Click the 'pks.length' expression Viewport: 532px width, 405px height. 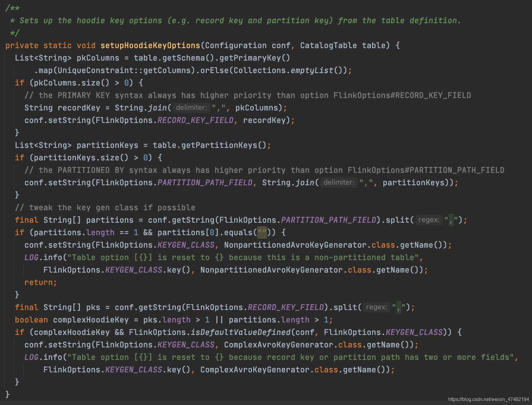click(x=167, y=320)
